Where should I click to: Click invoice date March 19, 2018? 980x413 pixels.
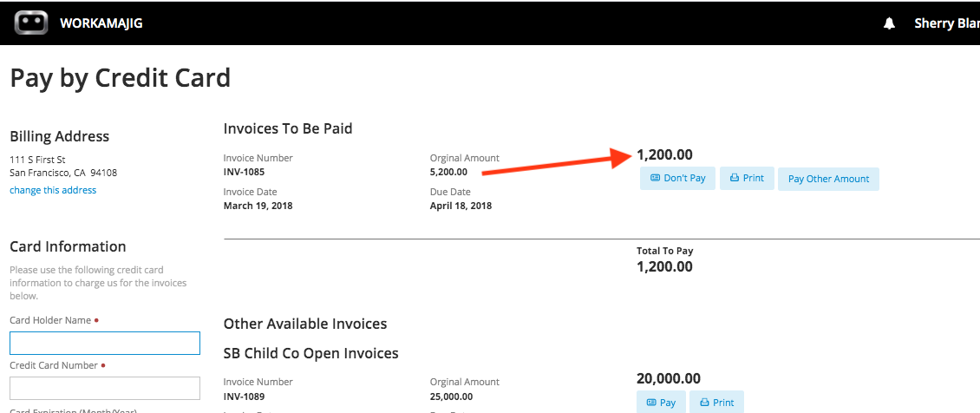[258, 206]
